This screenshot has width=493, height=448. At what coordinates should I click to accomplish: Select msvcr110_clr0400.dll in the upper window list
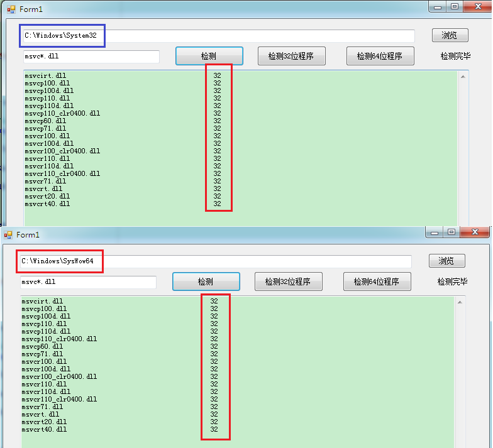click(x=63, y=173)
